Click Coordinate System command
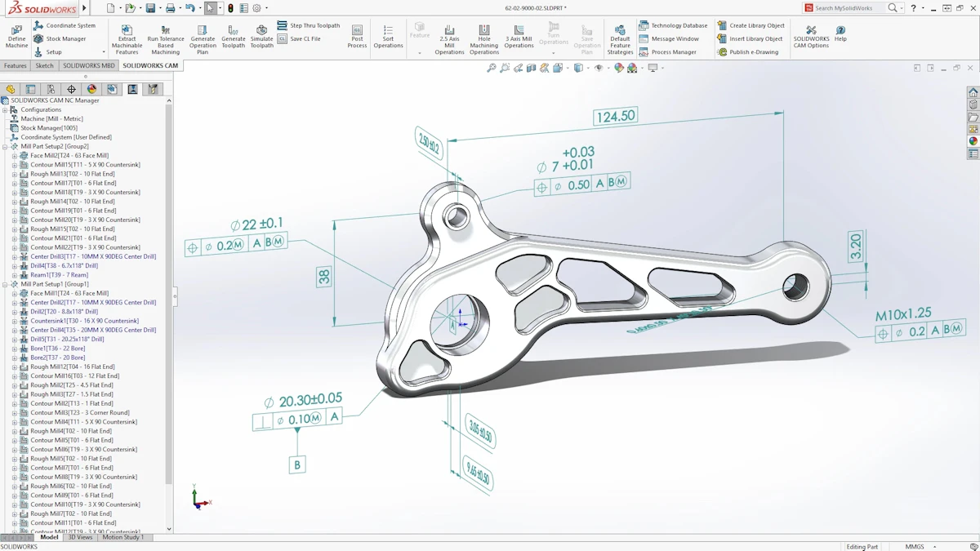Image resolution: width=980 pixels, height=551 pixels. [65, 25]
